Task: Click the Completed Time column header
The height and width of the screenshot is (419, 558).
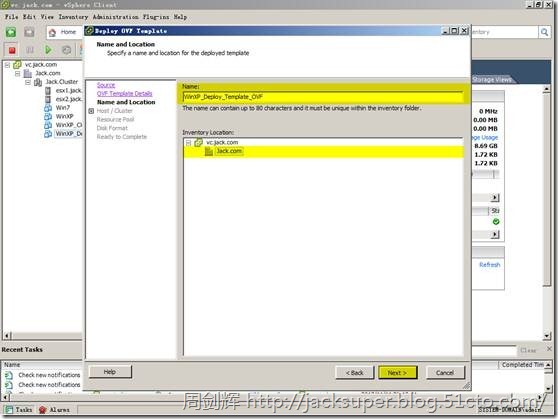Action: tap(521, 365)
